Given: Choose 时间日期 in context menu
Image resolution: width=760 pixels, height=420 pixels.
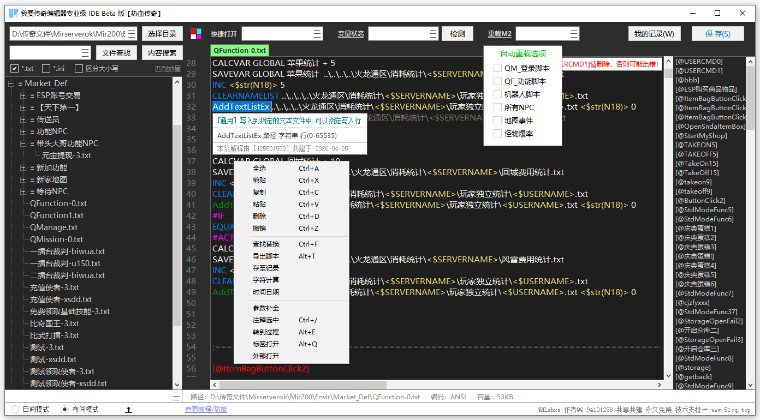Looking at the screenshot, I should [x=291, y=292].
